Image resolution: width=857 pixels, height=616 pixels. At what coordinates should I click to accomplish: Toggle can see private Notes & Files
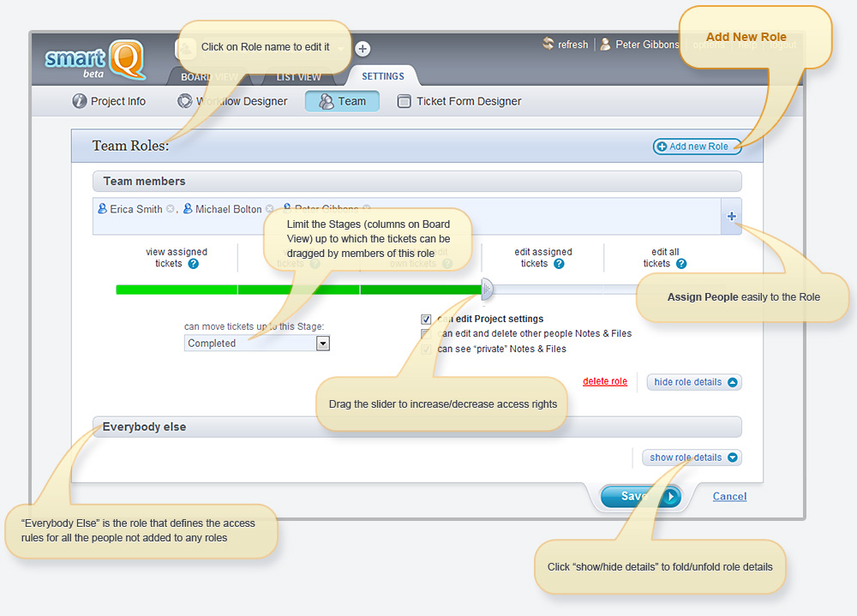tap(426, 350)
